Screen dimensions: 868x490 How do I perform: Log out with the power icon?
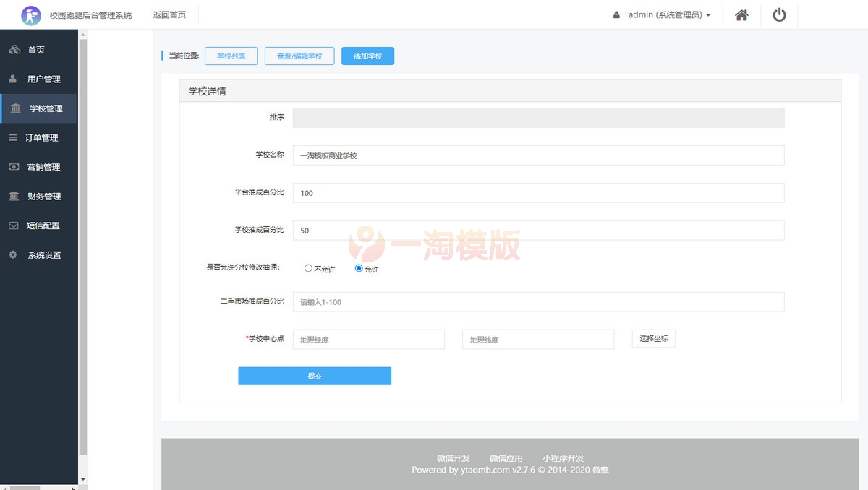tap(780, 14)
